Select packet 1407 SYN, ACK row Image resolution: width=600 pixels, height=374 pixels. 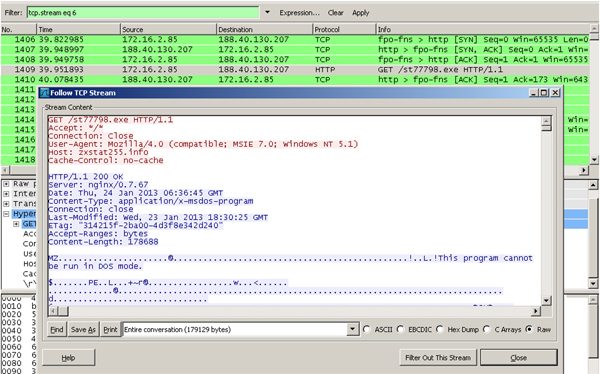point(295,49)
